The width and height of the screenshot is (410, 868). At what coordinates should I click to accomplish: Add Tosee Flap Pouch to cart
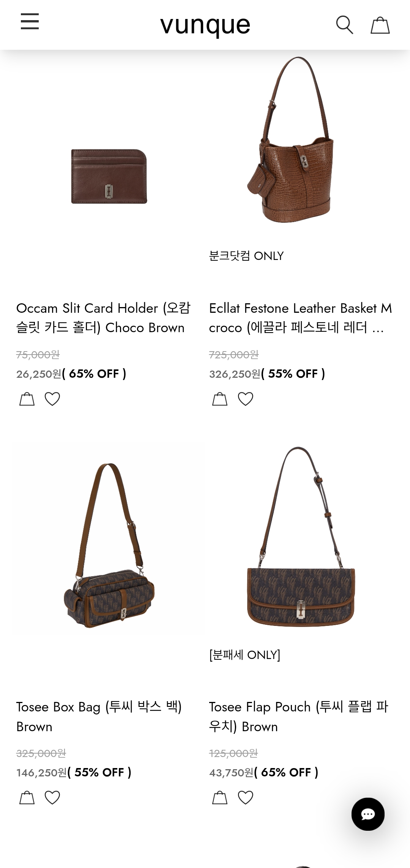point(220,797)
